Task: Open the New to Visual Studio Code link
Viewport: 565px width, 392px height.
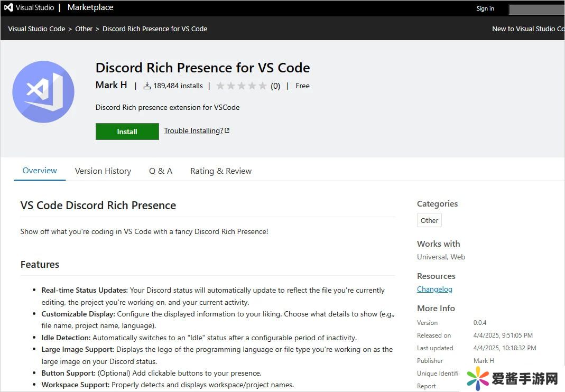Action: pos(527,29)
